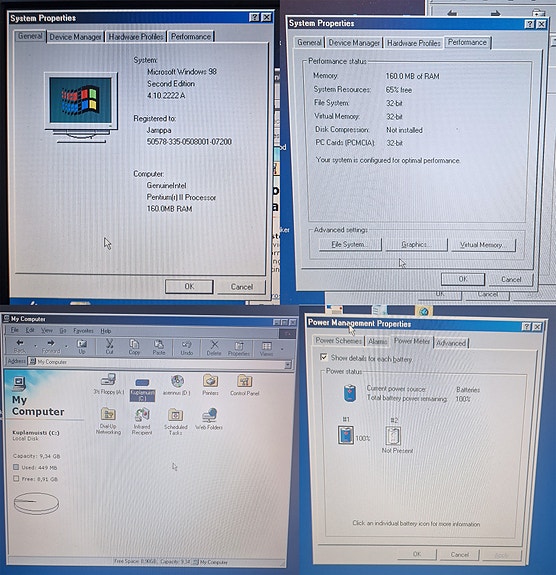Expand the Views dropdown arrow
Viewport: 556px width, 575px height.
[x=282, y=349]
